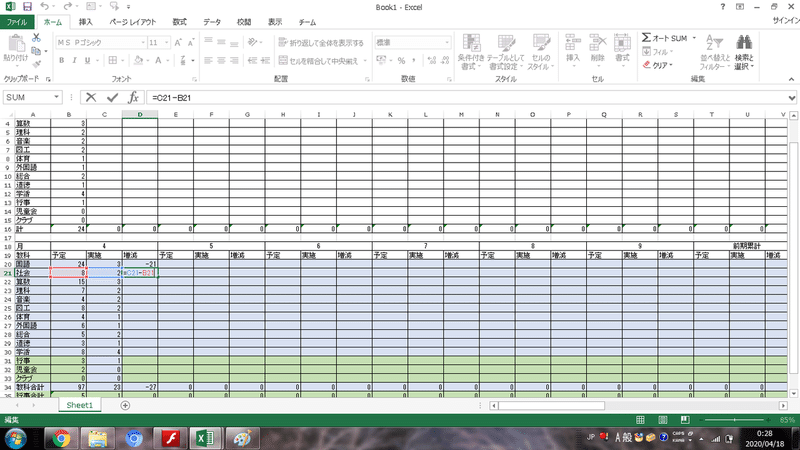Click the Comma Style icon
Screen dimensions: 800x450
click(x=413, y=60)
